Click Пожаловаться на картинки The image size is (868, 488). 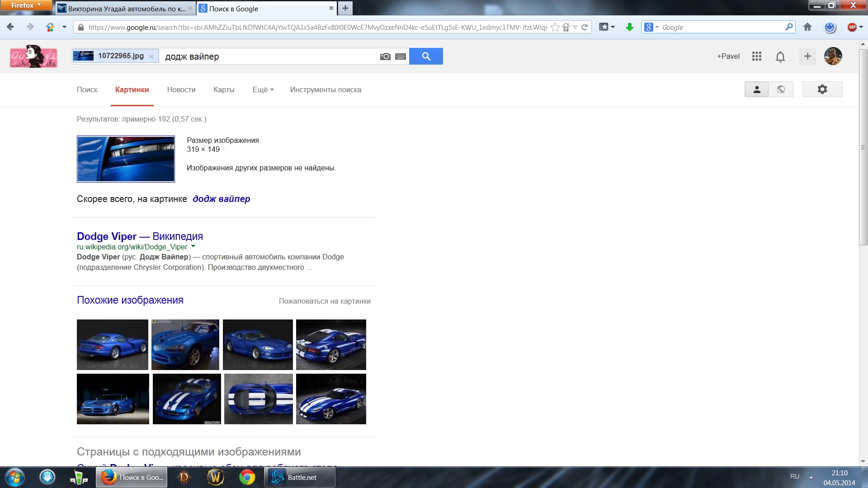point(325,301)
